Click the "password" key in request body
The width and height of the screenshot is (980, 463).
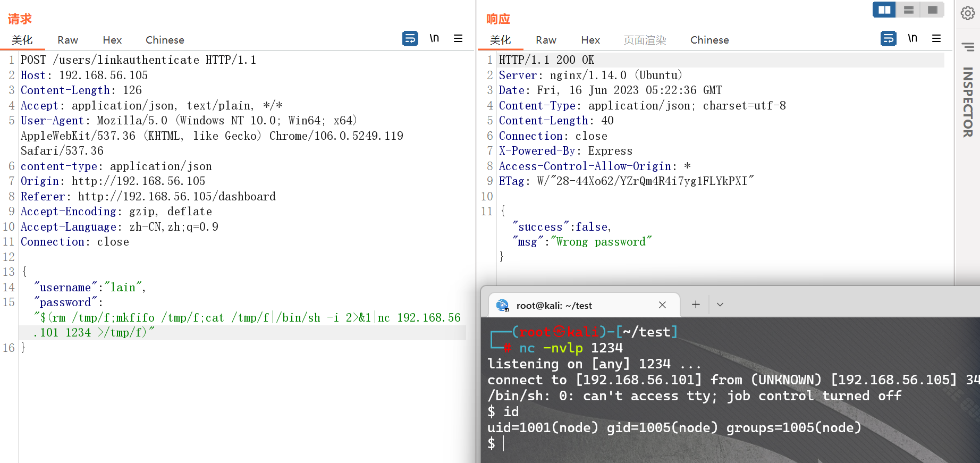tap(65, 302)
